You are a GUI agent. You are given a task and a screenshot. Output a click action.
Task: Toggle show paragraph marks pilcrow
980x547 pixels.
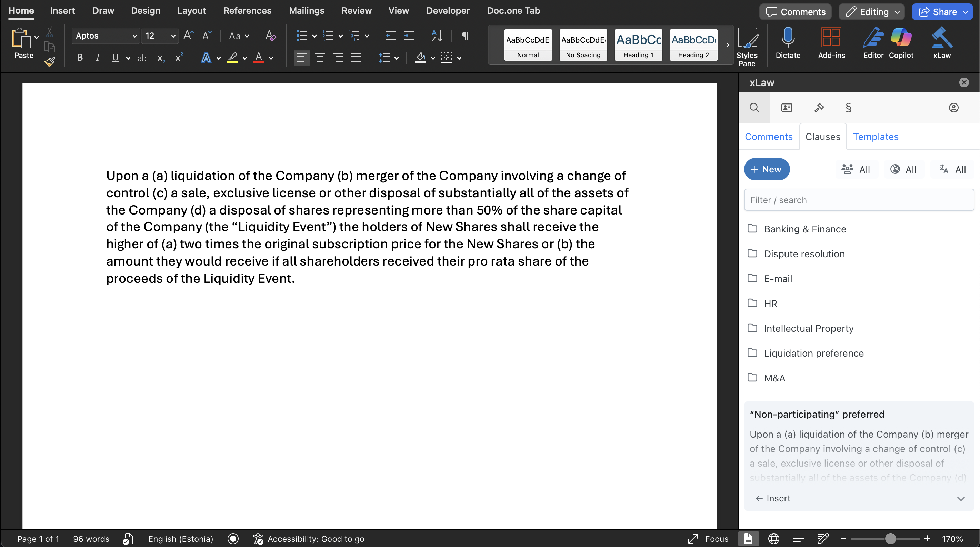click(465, 36)
